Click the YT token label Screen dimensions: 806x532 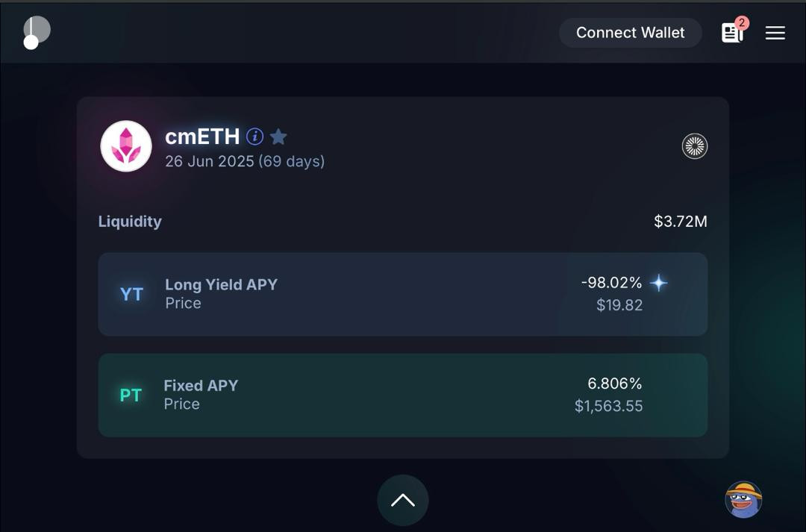point(131,295)
